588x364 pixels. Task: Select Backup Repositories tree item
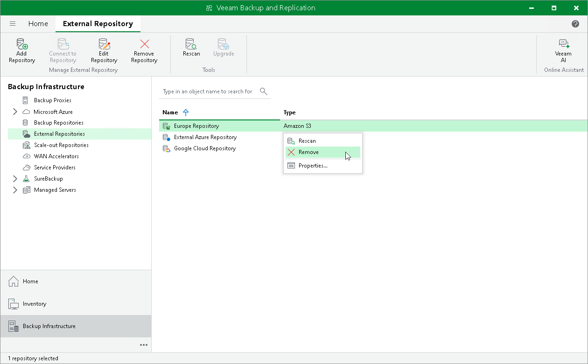[x=59, y=123]
